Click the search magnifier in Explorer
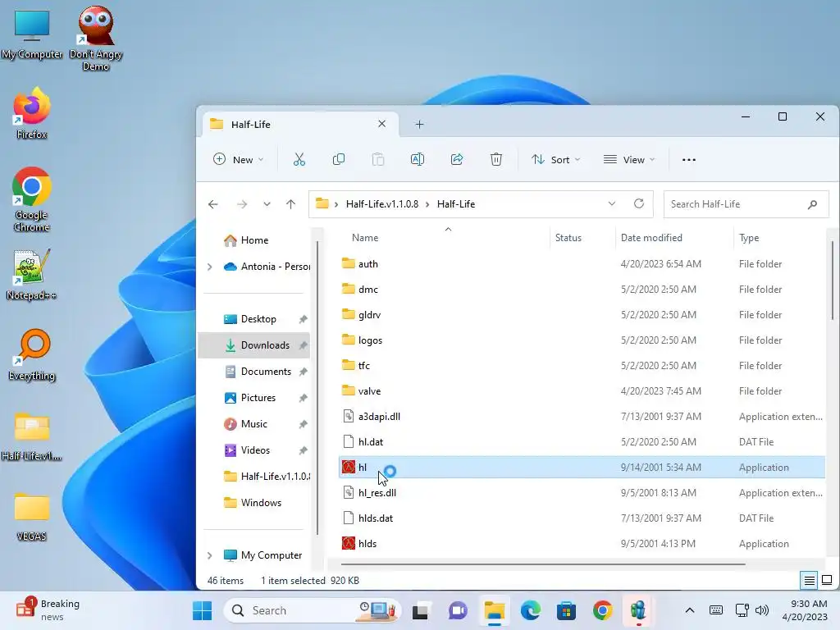This screenshot has height=630, width=840. click(x=812, y=204)
